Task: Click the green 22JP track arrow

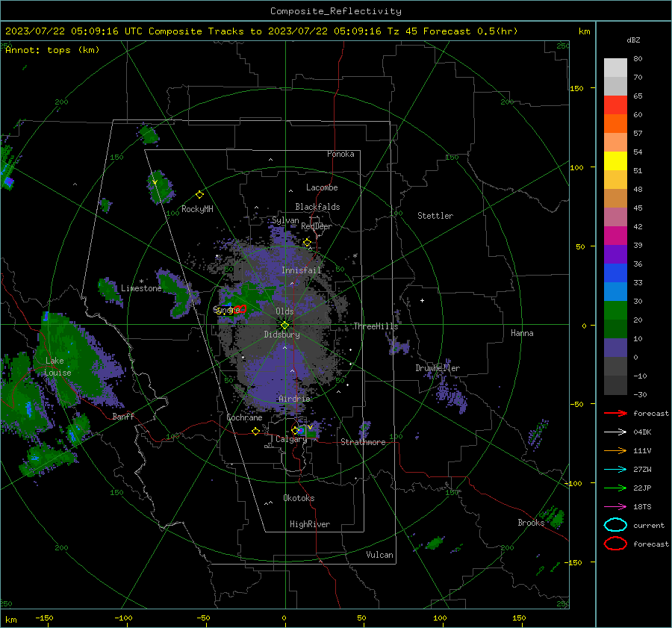Action: [615, 488]
